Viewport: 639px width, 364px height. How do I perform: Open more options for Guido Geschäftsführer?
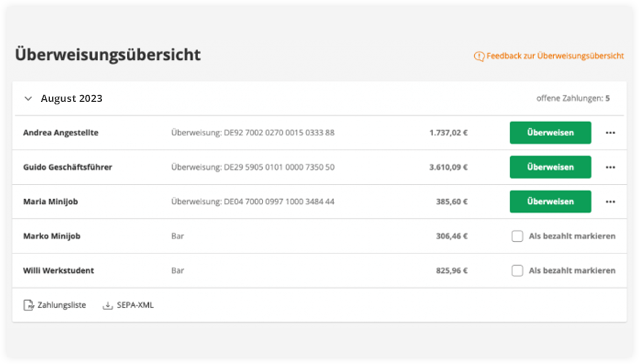(x=610, y=167)
